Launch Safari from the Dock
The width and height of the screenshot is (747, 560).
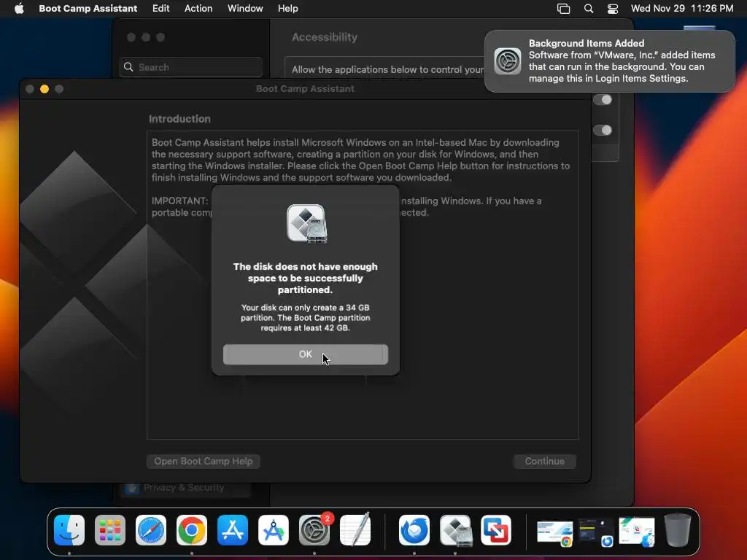(x=151, y=529)
